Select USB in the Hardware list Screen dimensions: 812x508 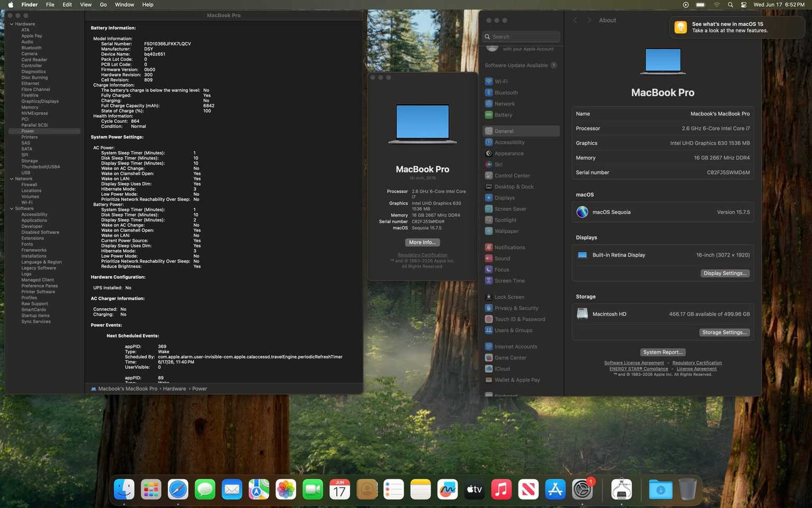pos(26,173)
